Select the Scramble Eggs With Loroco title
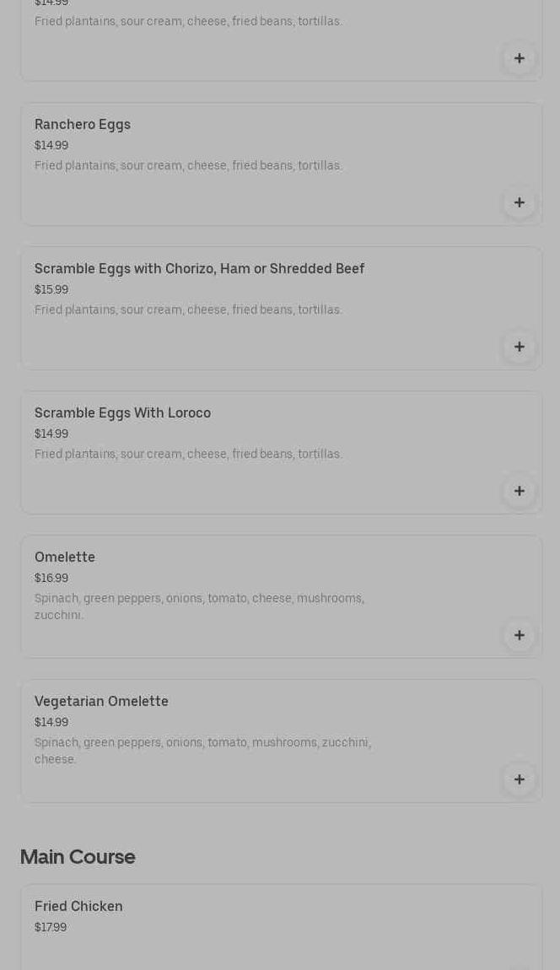The width and height of the screenshot is (560, 970). (122, 413)
